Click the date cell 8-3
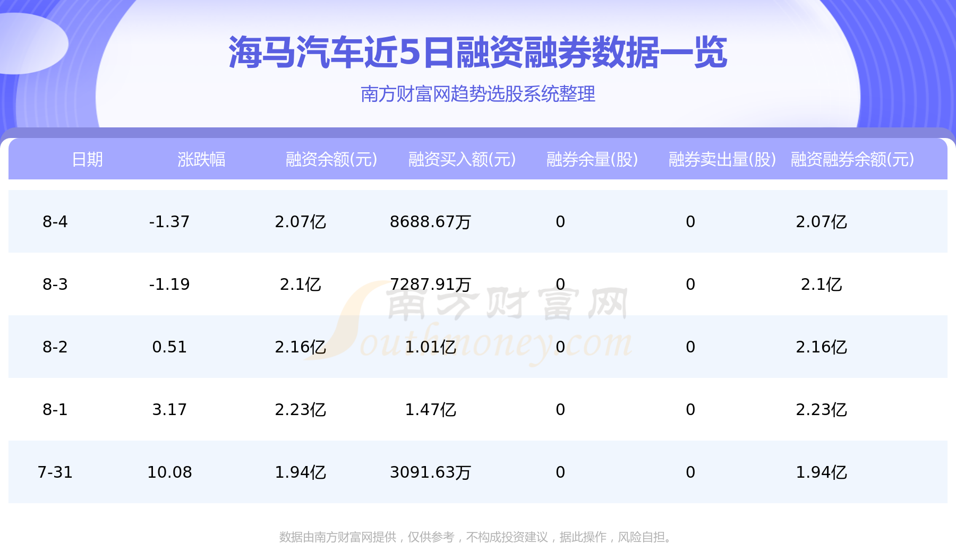The height and width of the screenshot is (560, 956). (x=55, y=284)
